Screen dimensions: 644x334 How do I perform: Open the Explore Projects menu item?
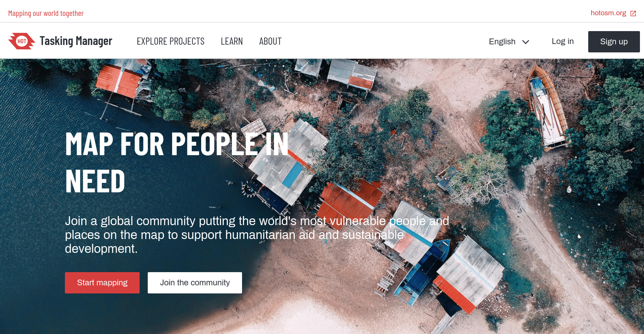pos(170,41)
